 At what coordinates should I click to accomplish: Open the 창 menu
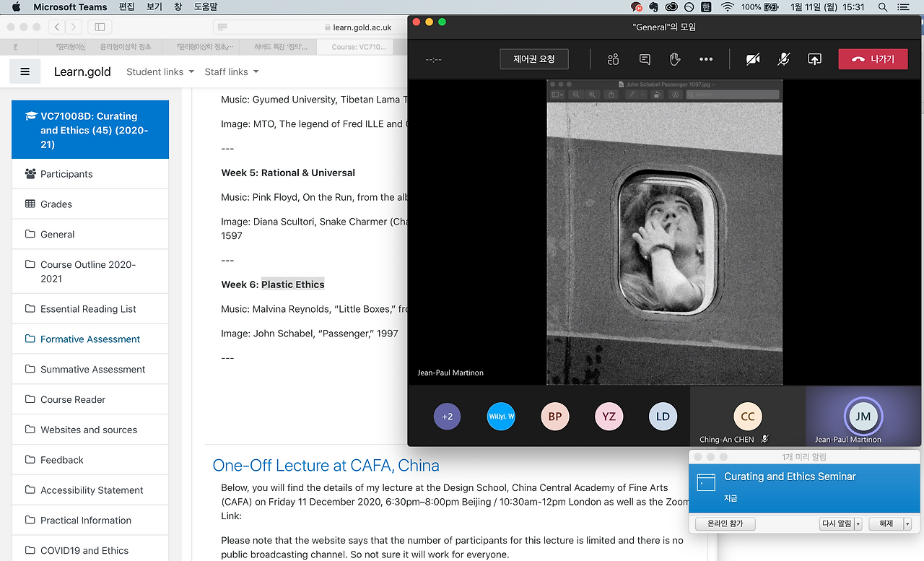click(178, 7)
